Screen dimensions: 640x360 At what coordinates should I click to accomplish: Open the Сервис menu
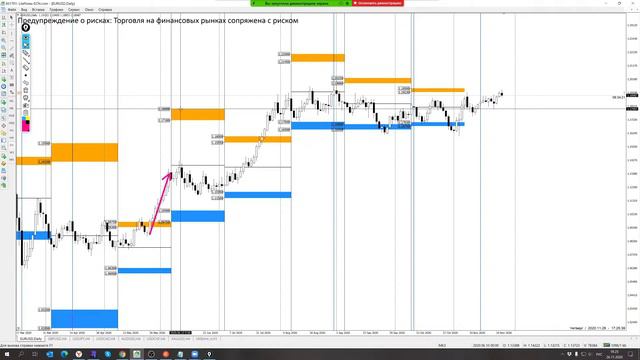click(x=74, y=9)
